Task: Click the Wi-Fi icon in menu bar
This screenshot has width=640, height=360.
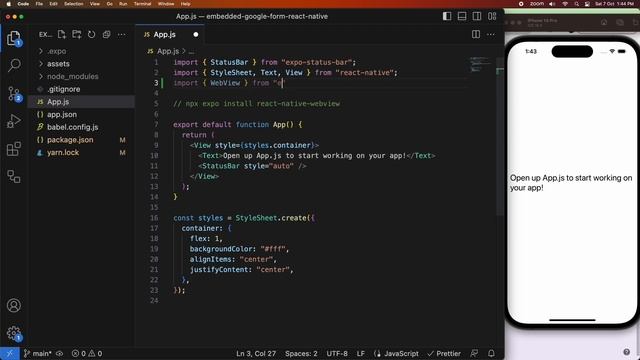Action: [x=565, y=4]
